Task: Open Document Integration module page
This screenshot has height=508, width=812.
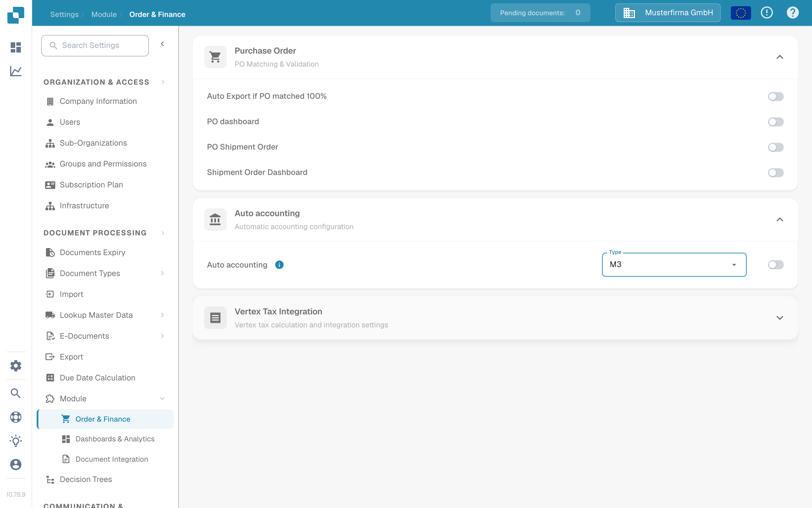Action: (105, 459)
